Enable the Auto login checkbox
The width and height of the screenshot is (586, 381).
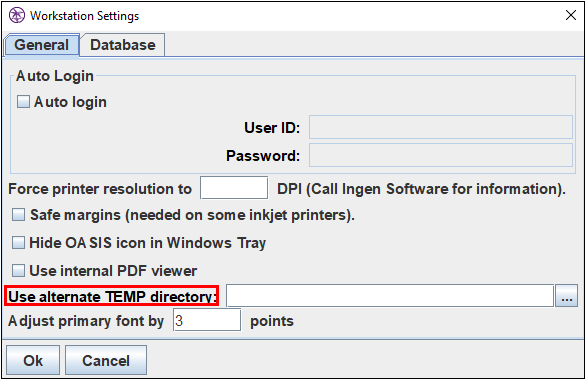click(23, 102)
